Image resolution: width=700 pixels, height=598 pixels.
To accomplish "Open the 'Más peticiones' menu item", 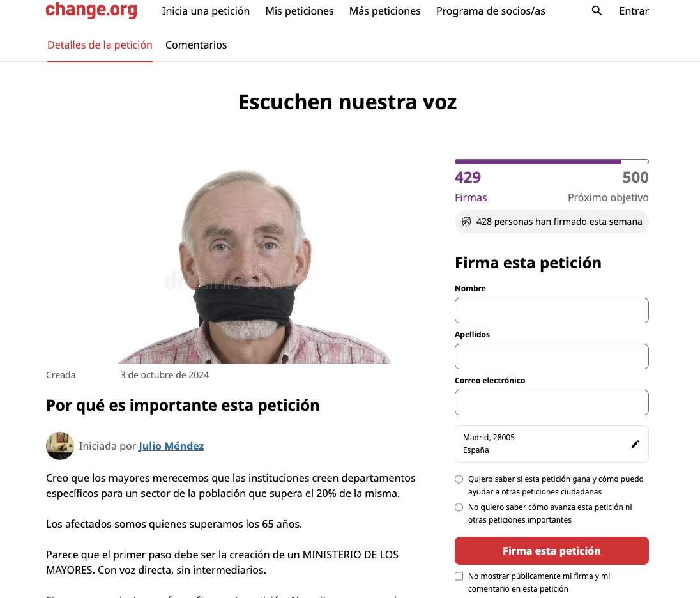I will [x=385, y=11].
